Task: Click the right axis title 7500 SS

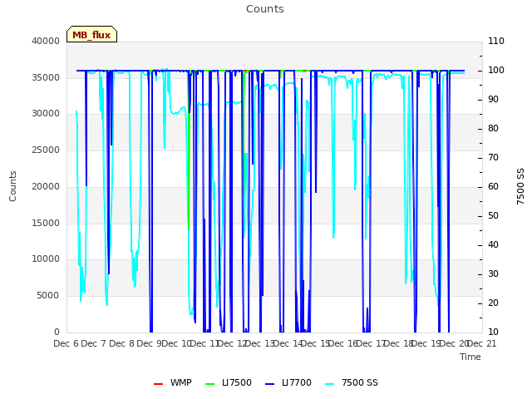Action: [520, 186]
